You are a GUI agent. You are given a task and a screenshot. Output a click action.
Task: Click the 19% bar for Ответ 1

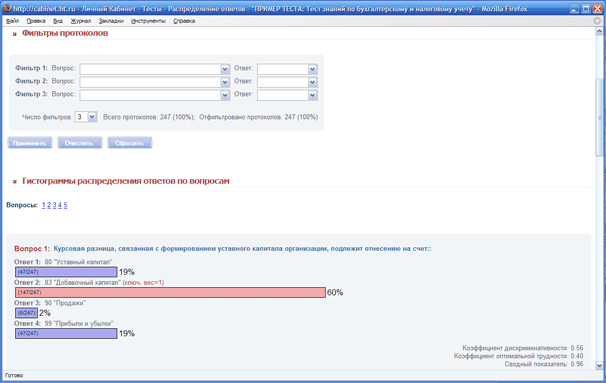click(66, 272)
